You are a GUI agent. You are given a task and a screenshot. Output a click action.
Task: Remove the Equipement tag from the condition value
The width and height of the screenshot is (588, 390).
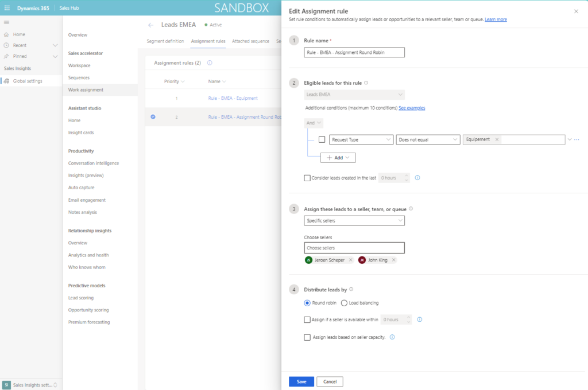point(497,139)
